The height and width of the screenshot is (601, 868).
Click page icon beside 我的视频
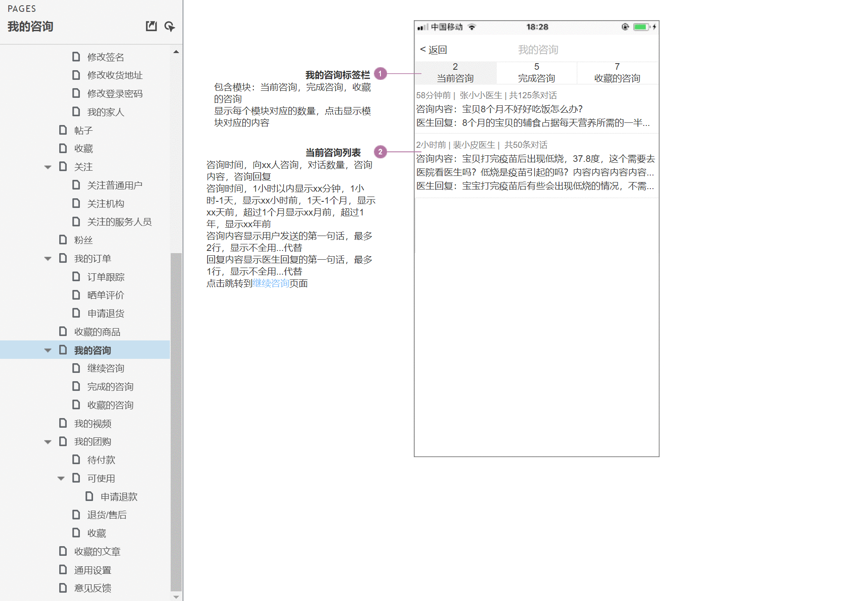coord(63,423)
